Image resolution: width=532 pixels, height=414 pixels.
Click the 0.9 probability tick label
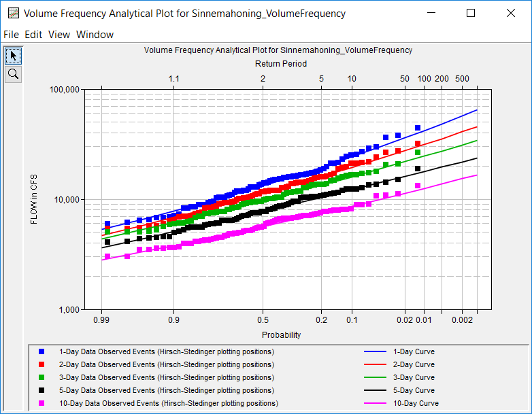pos(173,320)
